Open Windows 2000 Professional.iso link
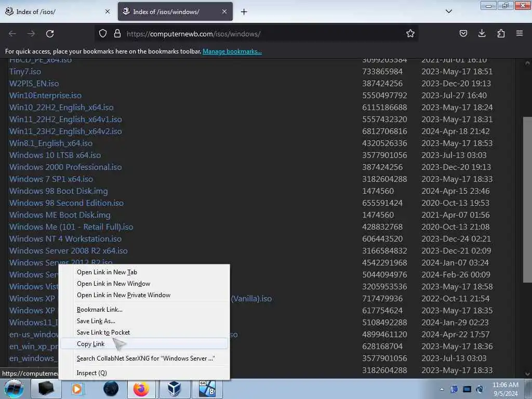Image resolution: width=532 pixels, height=399 pixels. [65, 167]
